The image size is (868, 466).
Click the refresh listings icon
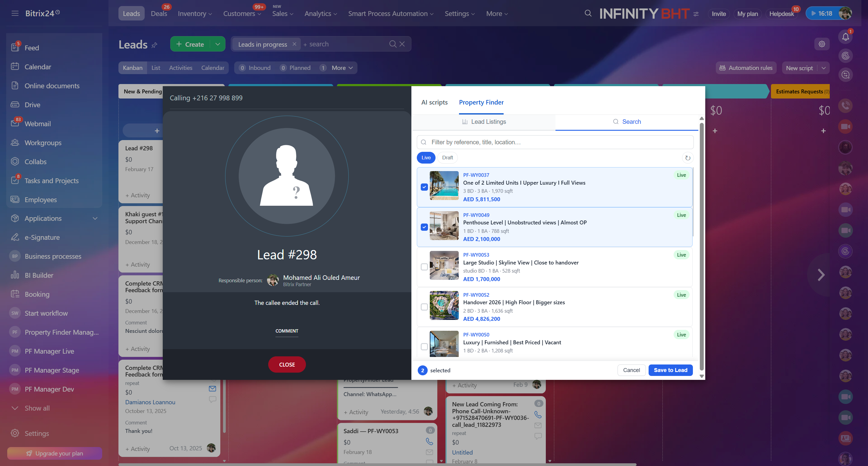pos(687,158)
